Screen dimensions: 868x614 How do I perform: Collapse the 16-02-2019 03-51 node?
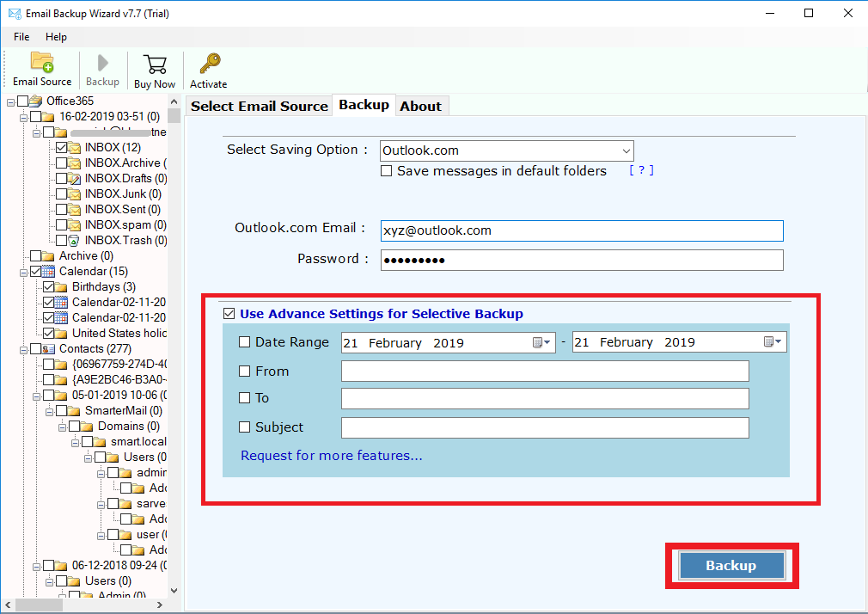pos(23,118)
